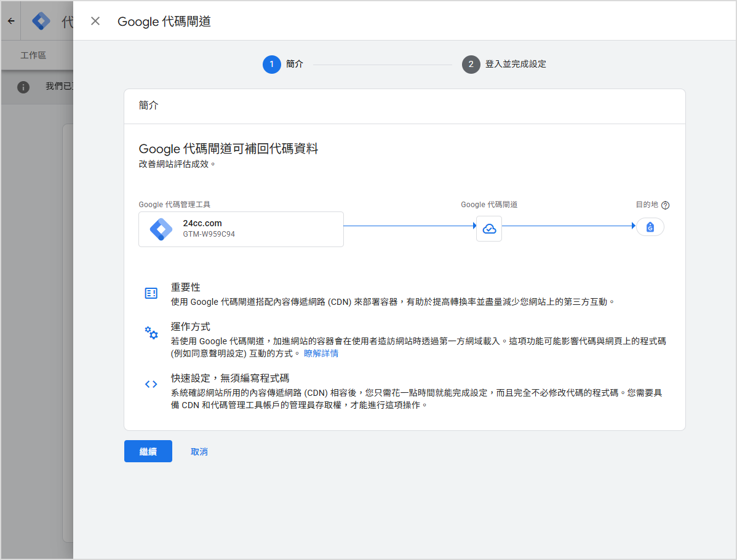Click the 目的地 label
The width and height of the screenshot is (737, 560).
coord(647,204)
